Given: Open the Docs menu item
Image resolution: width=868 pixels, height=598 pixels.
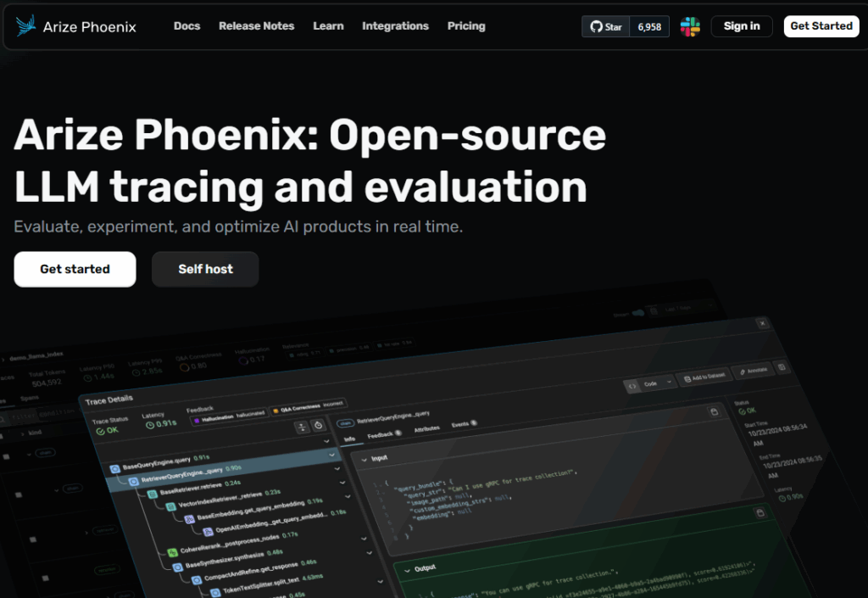Looking at the screenshot, I should 187,26.
